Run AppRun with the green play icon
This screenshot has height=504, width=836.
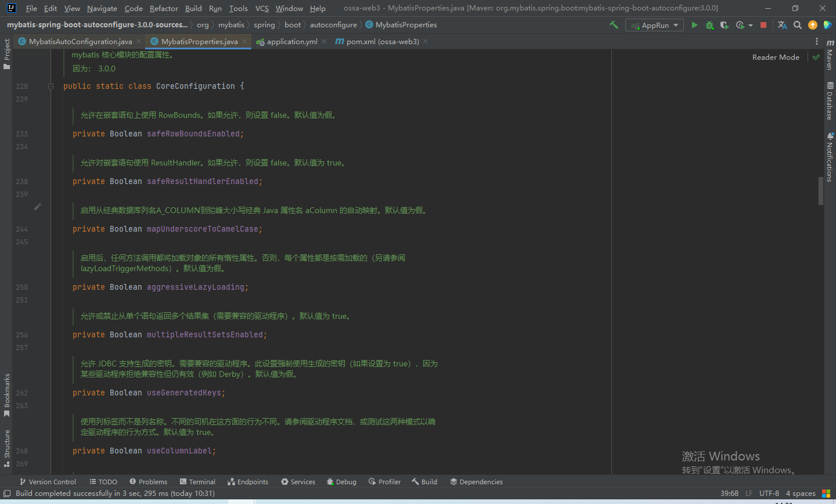pos(694,25)
